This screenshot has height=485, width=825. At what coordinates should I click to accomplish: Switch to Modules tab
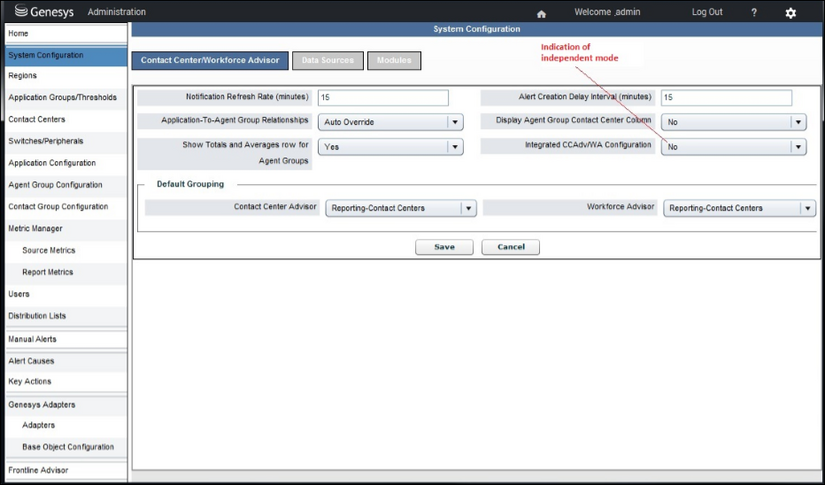[394, 61]
